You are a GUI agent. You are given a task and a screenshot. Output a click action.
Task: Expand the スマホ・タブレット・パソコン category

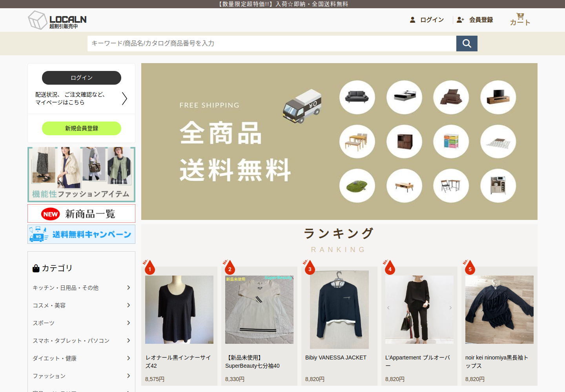(81, 341)
